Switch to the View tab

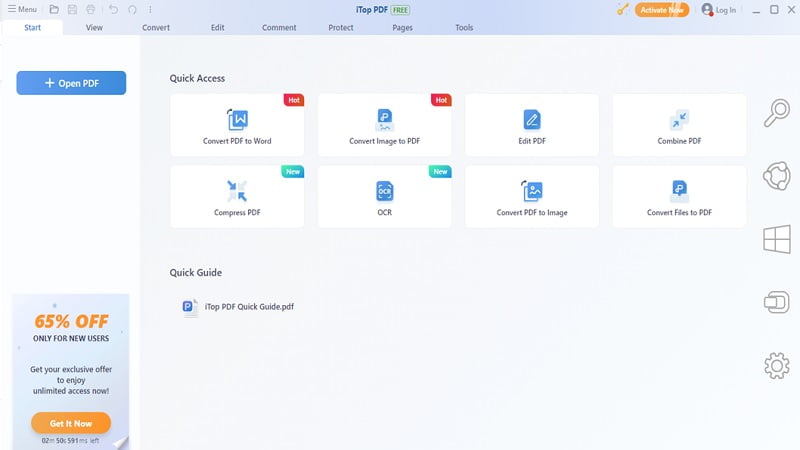coord(94,28)
